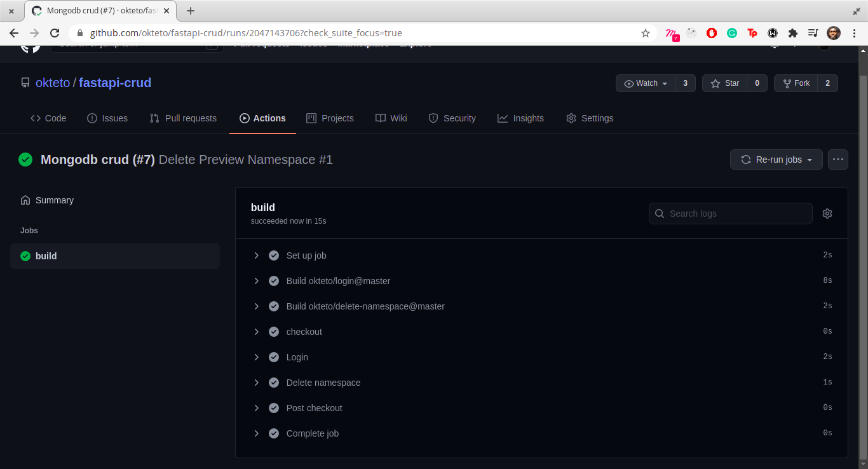
Task: Expand the Delete namespace step
Action: (541, 383)
